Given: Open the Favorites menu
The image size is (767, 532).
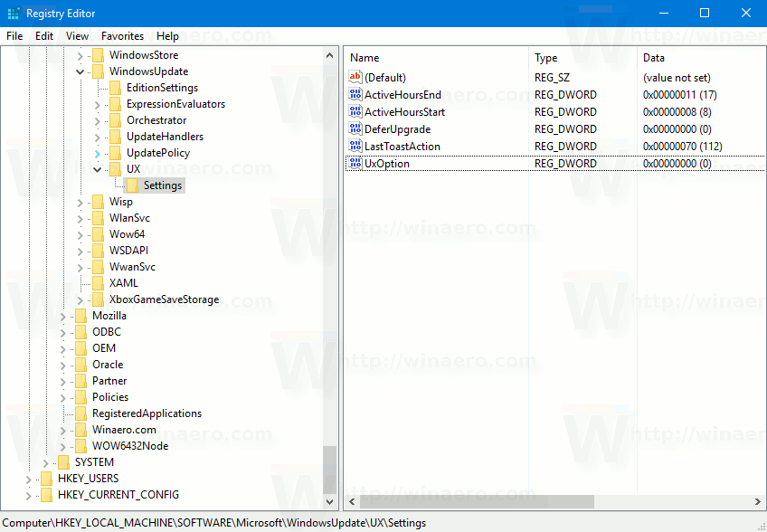Looking at the screenshot, I should point(123,36).
